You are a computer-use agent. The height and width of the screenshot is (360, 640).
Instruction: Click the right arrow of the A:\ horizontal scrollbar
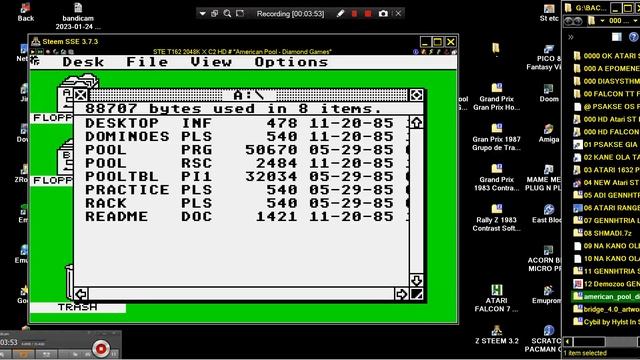tap(401, 294)
